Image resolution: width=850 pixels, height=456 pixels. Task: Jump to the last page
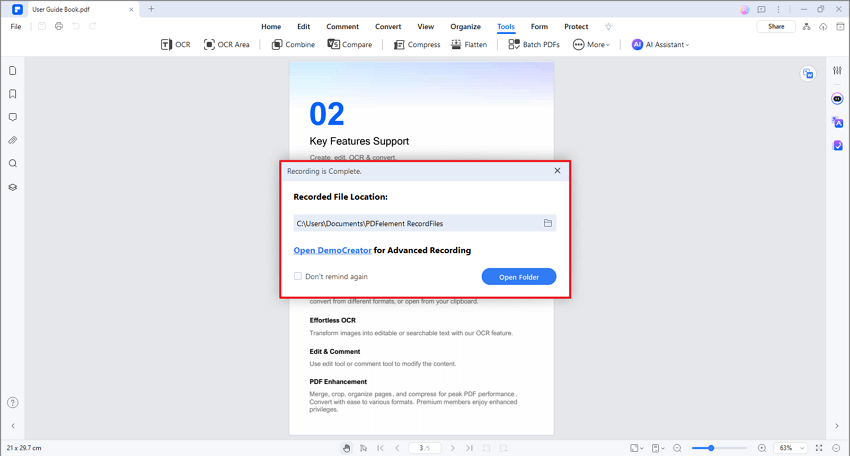(x=469, y=448)
